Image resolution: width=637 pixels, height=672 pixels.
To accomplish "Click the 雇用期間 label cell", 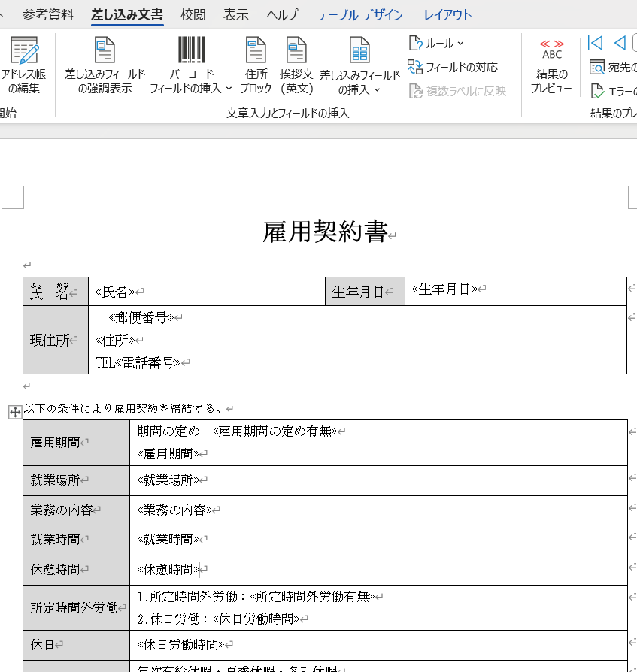I will (76, 443).
